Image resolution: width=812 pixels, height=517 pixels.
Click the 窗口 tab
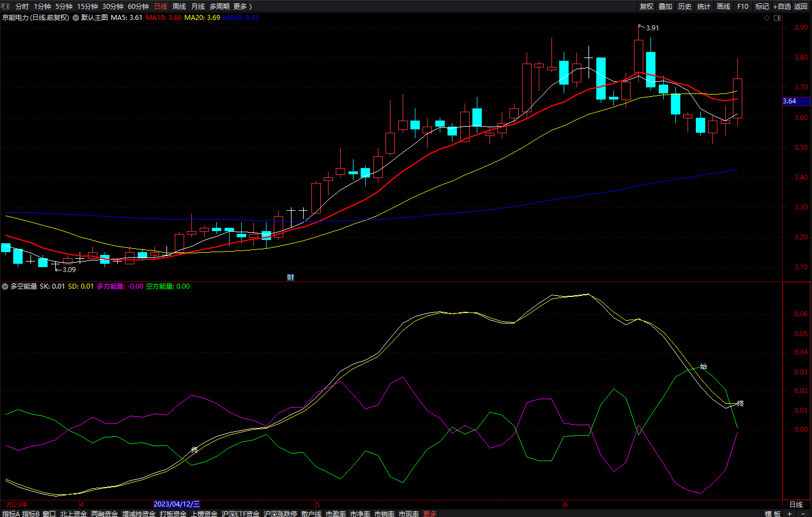point(49,514)
